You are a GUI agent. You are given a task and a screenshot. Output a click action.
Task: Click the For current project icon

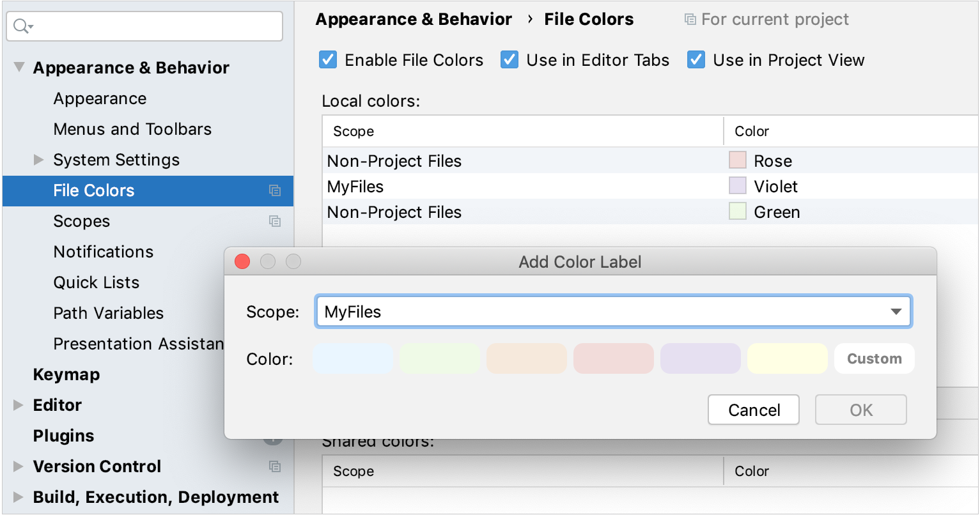coord(690,19)
